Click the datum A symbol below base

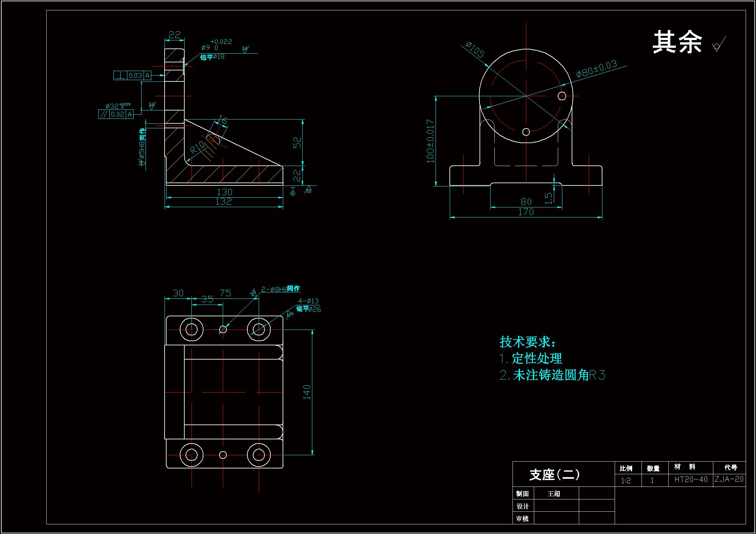293,192
